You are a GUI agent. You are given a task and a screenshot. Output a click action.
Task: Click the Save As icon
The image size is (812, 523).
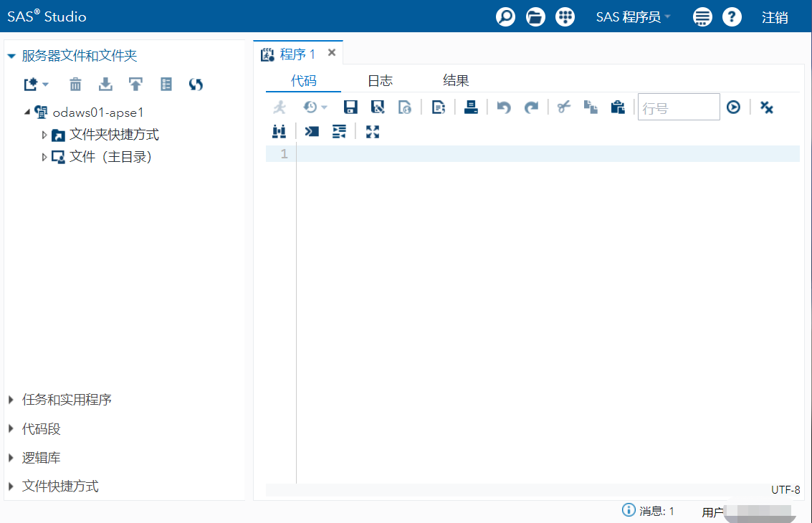coord(378,107)
